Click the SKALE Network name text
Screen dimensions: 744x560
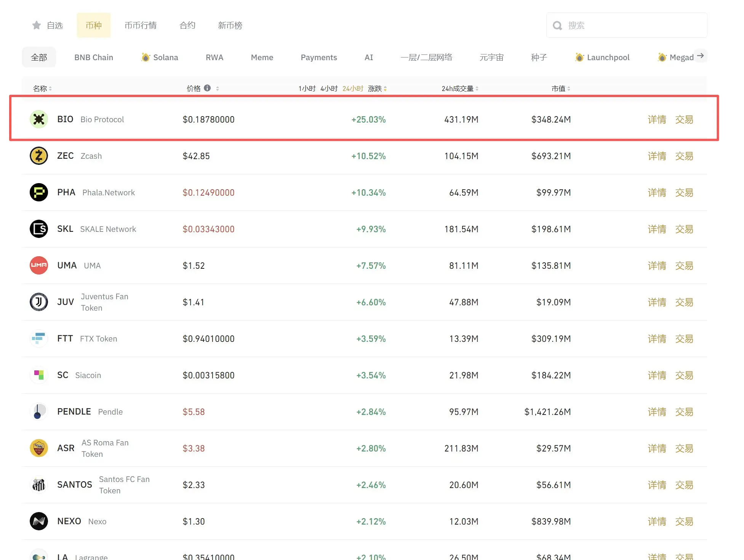pos(108,229)
